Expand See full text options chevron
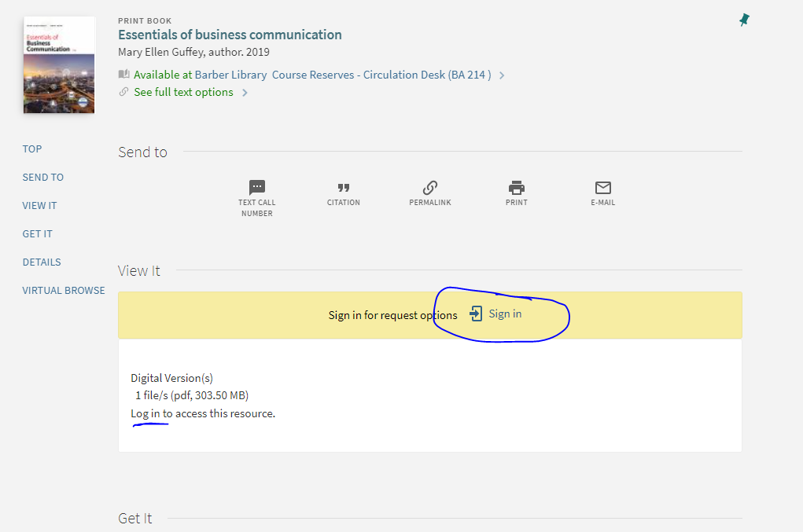Image resolution: width=803 pixels, height=532 pixels. 245,92
